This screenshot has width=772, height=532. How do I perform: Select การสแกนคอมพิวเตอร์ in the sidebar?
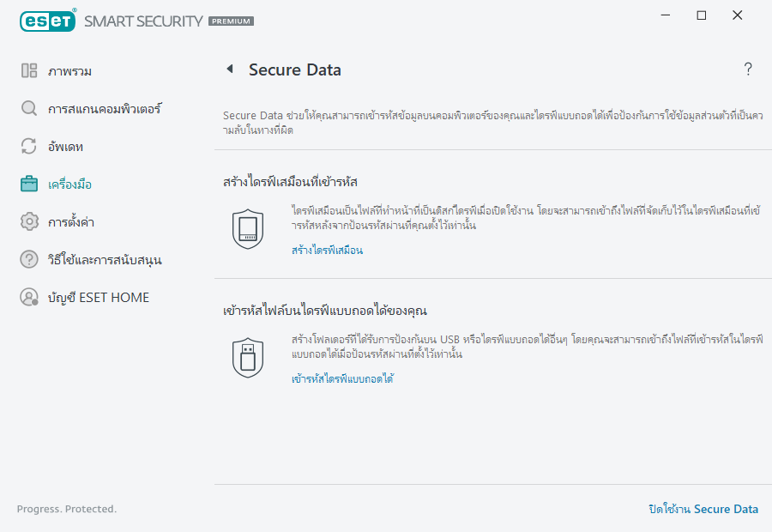pyautogui.click(x=109, y=109)
